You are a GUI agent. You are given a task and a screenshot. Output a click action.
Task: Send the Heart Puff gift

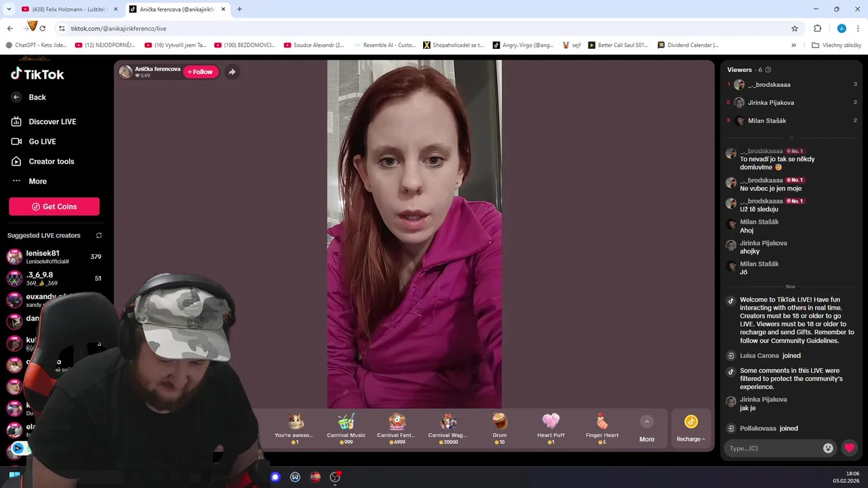click(x=551, y=429)
